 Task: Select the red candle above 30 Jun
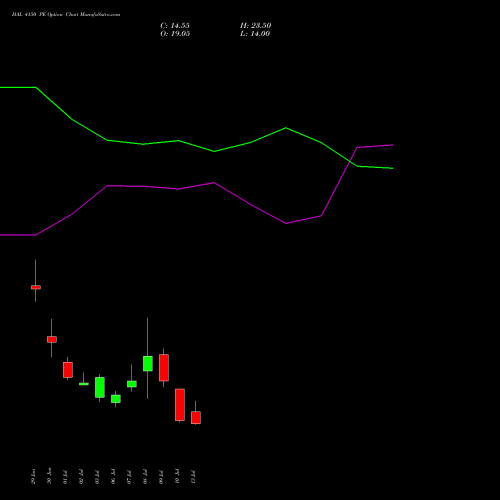tap(52, 339)
